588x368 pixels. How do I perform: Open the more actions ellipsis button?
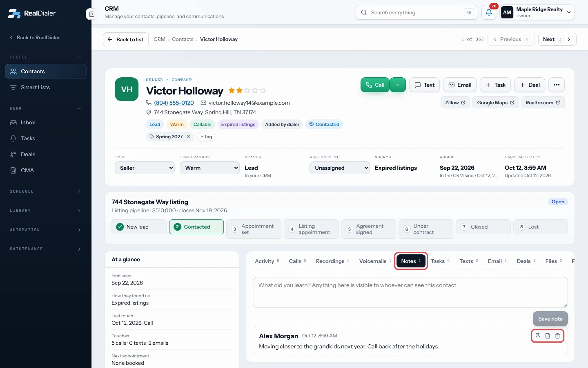pos(557,85)
